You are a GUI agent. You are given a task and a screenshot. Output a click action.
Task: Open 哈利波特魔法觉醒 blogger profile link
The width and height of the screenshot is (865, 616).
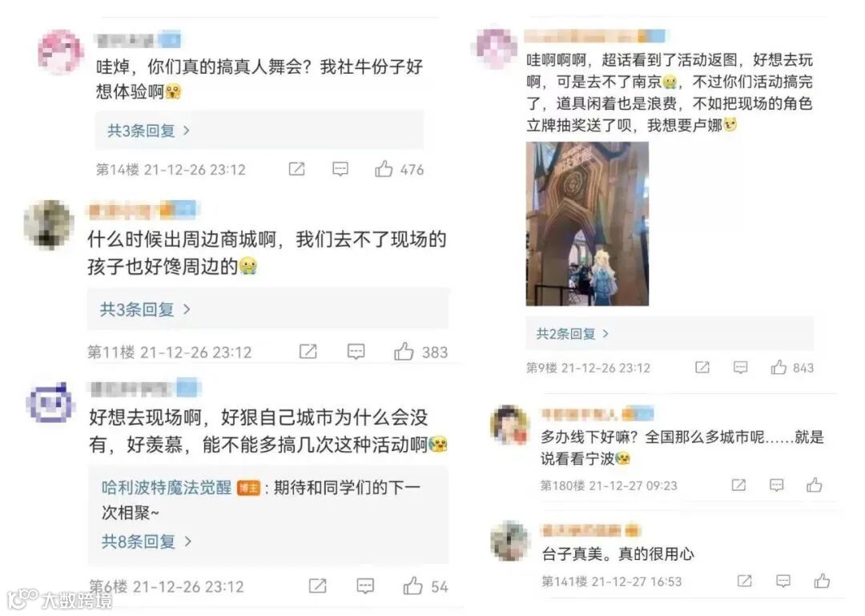pyautogui.click(x=166, y=487)
